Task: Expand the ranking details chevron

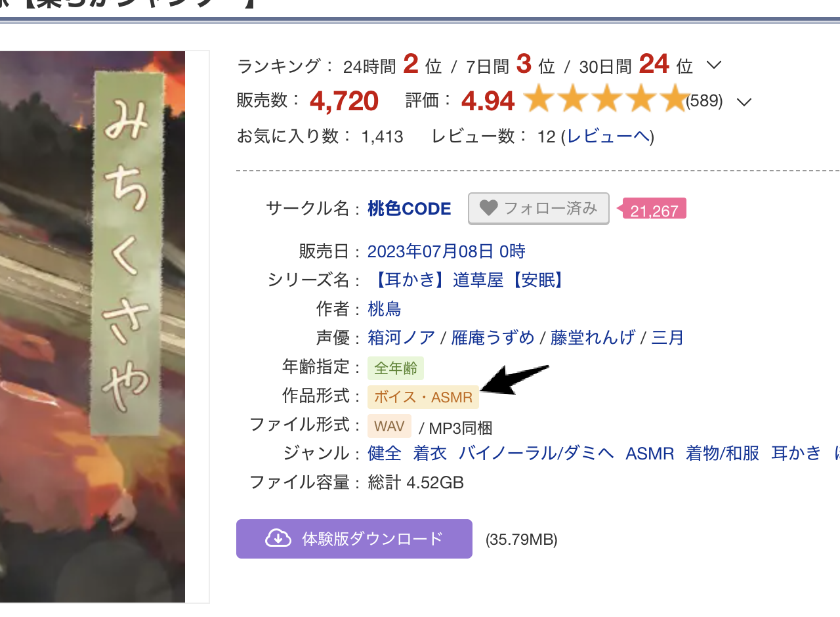Action: click(713, 65)
